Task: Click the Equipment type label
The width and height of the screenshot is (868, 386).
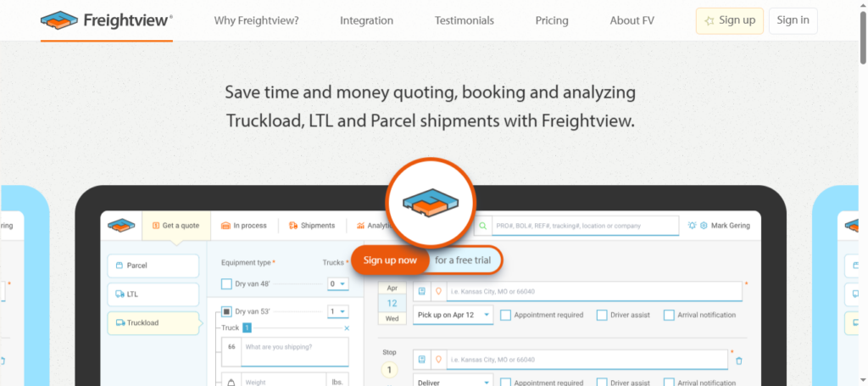Action: coord(247,262)
